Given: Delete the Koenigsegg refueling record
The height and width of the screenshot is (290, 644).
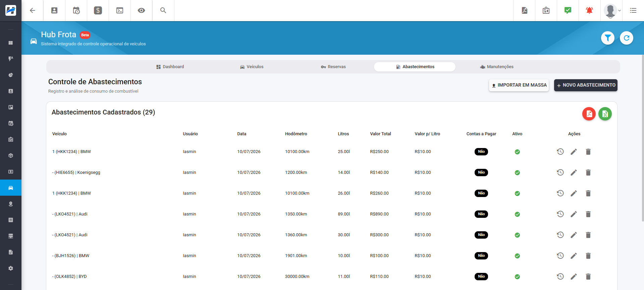Looking at the screenshot, I should pos(588,173).
